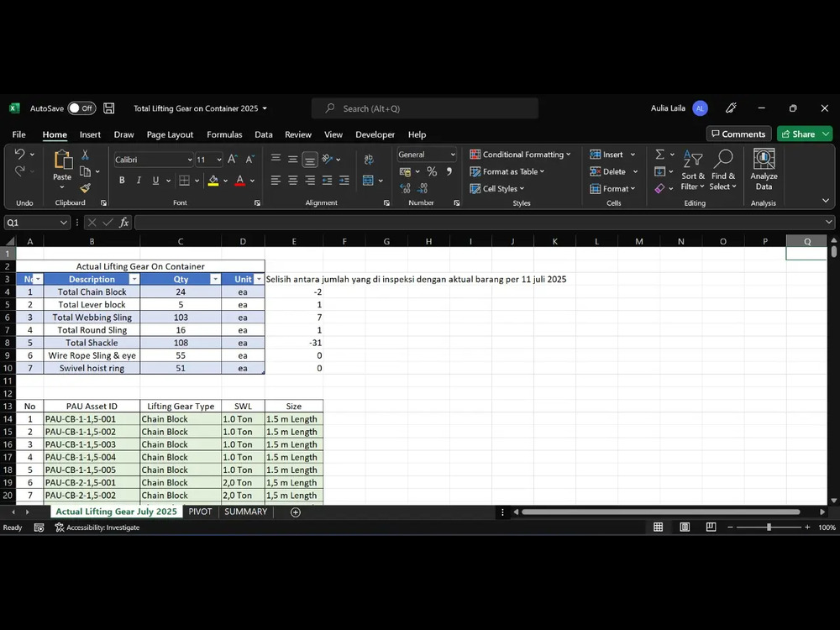
Task: Open the Comments panel
Action: tap(738, 134)
